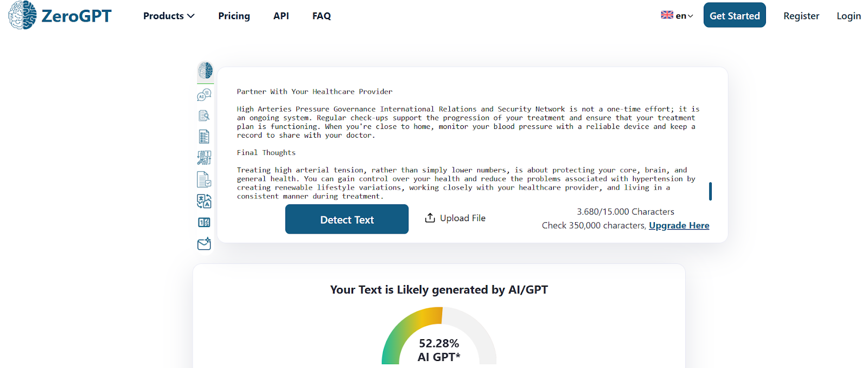This screenshot has width=868, height=368.
Task: Click the "Partner With Your Healthcare Provider" line
Action: 315,92
